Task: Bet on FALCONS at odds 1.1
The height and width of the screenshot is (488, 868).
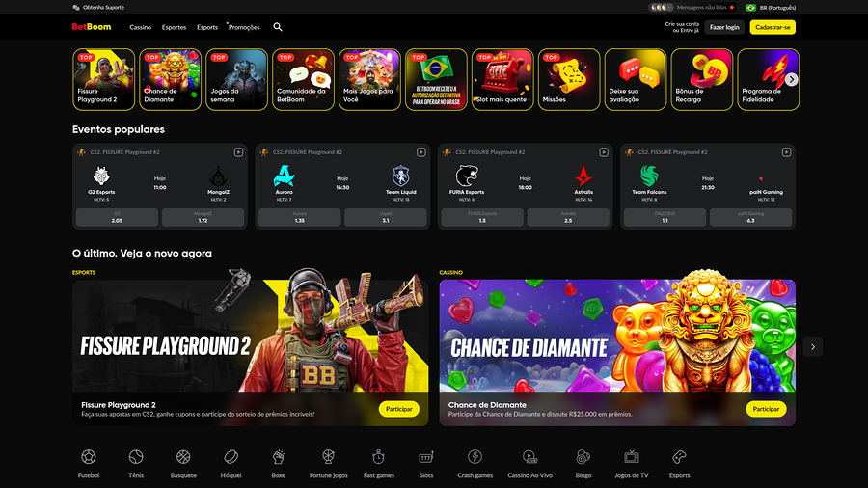Action: (665, 217)
